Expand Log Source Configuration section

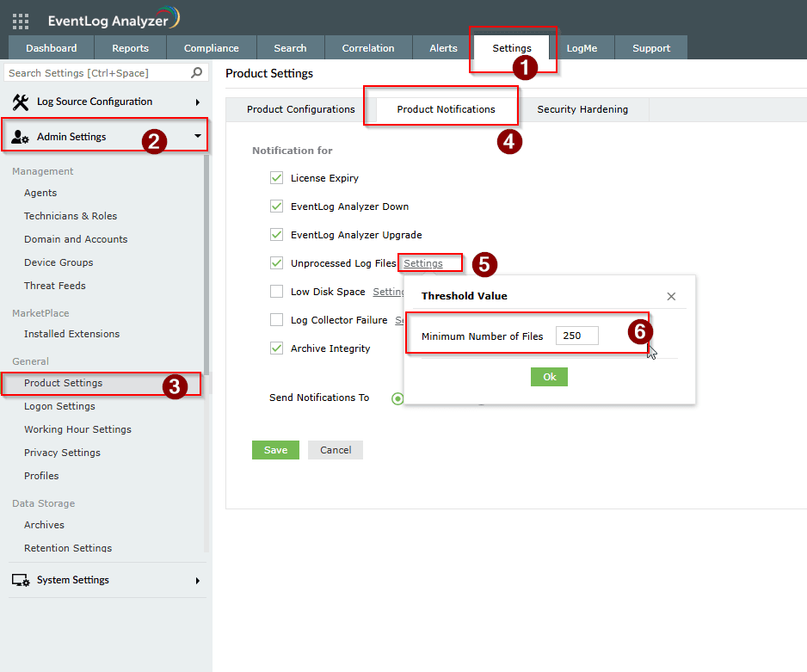coord(197,102)
